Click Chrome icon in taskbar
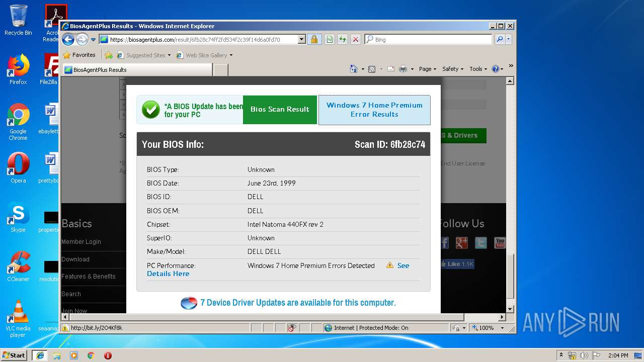 pyautogui.click(x=91, y=355)
